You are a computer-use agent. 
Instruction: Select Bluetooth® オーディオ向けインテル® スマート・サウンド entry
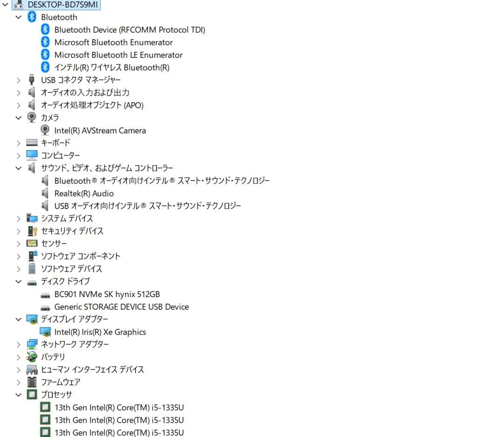(x=162, y=180)
